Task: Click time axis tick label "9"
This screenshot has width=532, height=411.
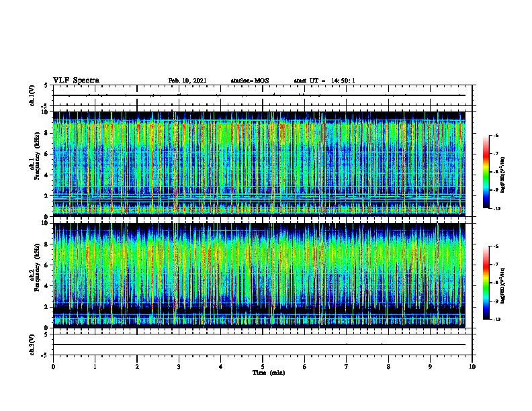Action: [430, 367]
